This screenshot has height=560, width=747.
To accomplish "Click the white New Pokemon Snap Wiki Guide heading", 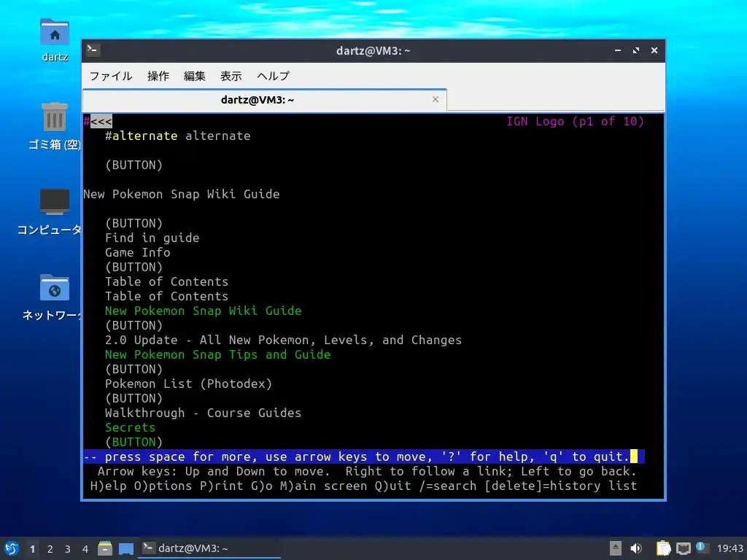I will click(x=182, y=194).
